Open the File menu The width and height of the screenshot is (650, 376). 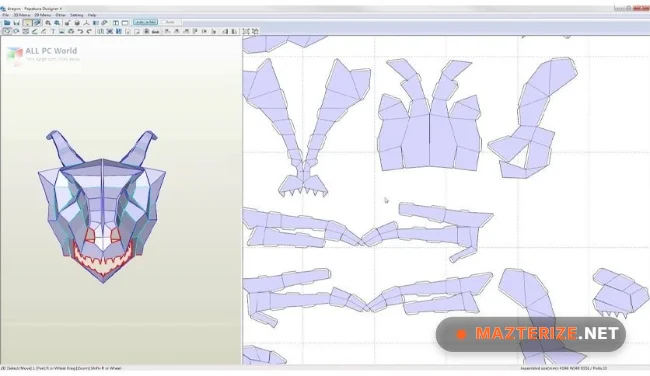click(6, 15)
